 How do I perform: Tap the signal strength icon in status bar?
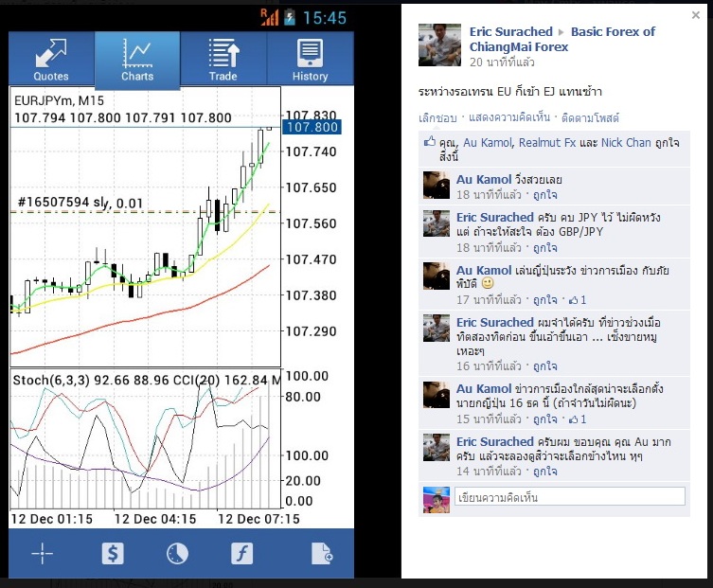click(269, 17)
